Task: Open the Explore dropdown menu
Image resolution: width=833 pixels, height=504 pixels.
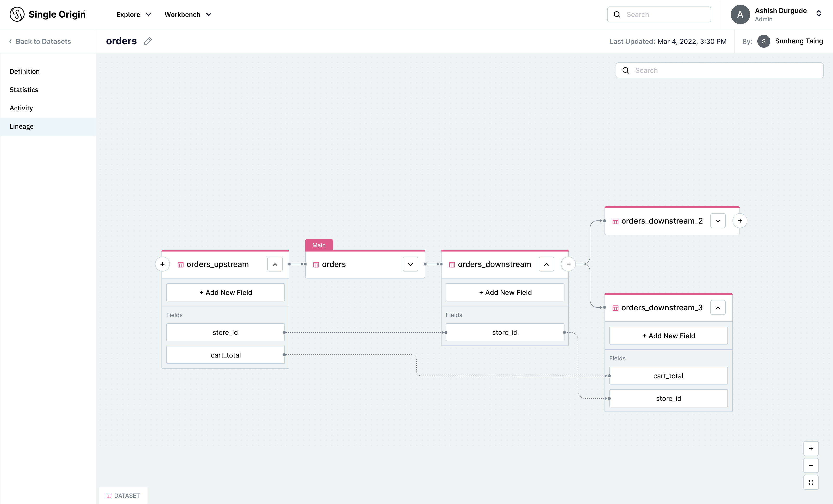Action: (x=134, y=14)
